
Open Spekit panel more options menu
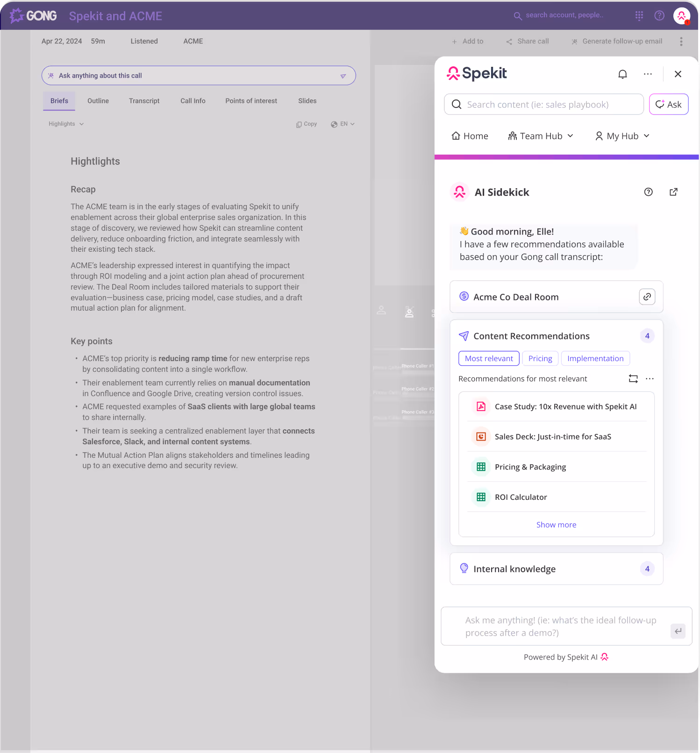648,74
